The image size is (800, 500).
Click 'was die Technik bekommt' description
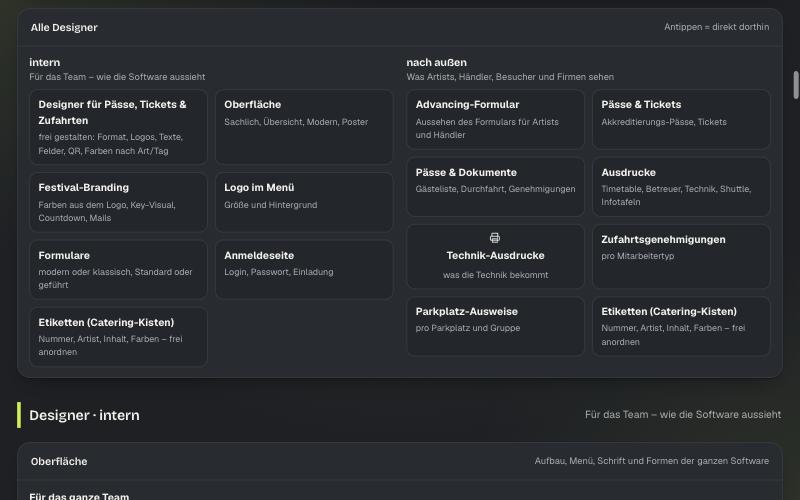click(x=495, y=275)
